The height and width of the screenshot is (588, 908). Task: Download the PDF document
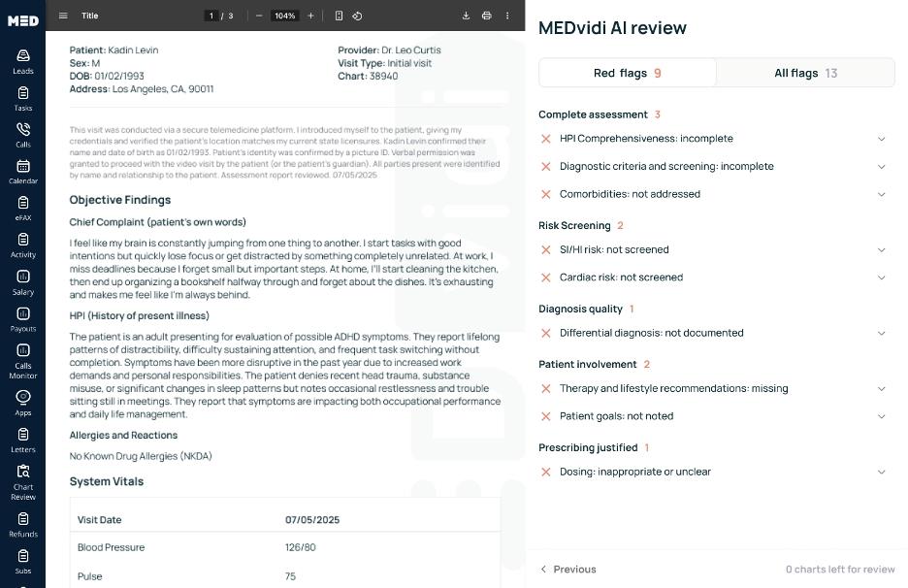466,16
